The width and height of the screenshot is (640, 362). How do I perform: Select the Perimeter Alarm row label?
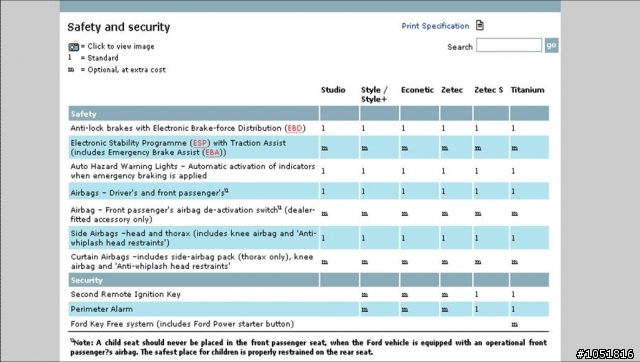coord(102,309)
